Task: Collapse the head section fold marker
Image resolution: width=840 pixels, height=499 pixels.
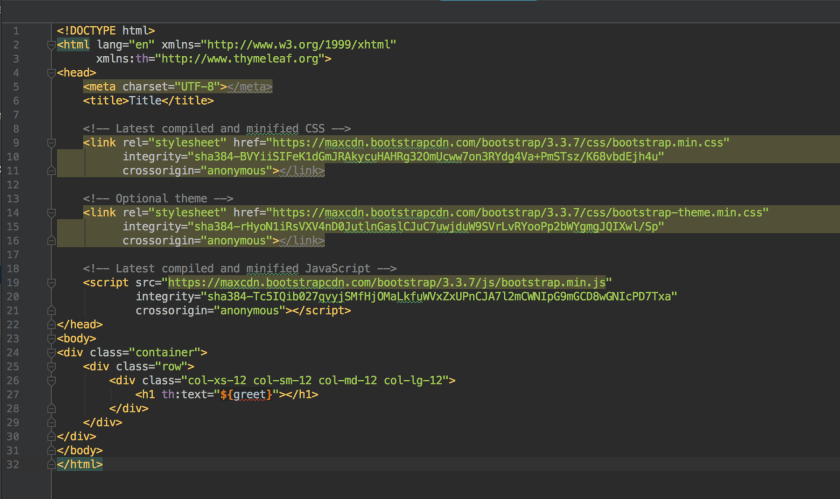Action: click(50, 73)
